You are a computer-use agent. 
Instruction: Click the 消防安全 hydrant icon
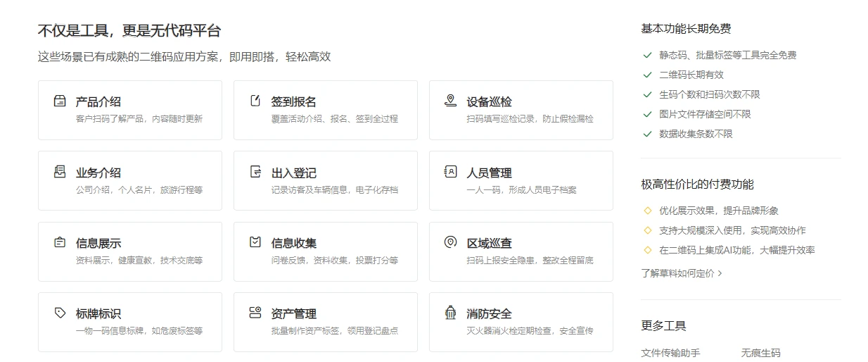451,313
